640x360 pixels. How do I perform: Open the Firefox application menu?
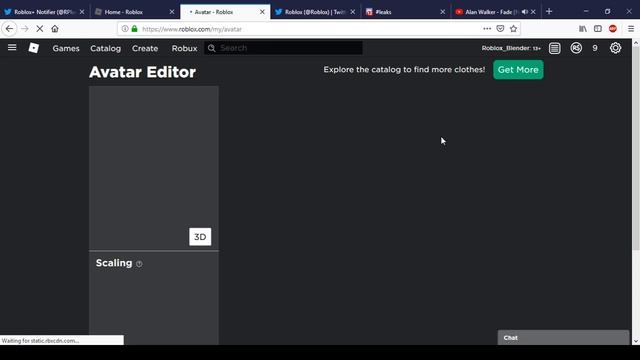[631, 29]
